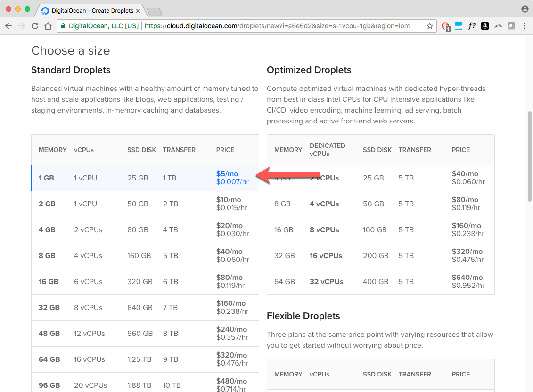Viewport: 533px width, 392px height.
Task: Click the Flexible Droplets heading
Action: click(303, 316)
